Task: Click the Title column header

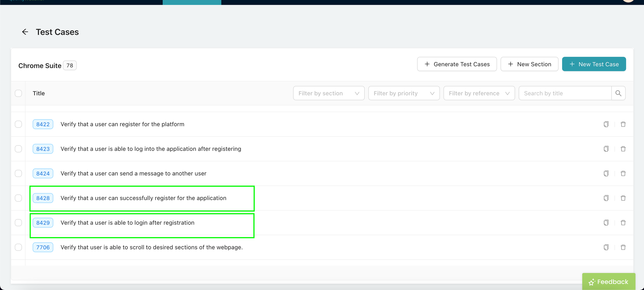Action: (x=39, y=93)
